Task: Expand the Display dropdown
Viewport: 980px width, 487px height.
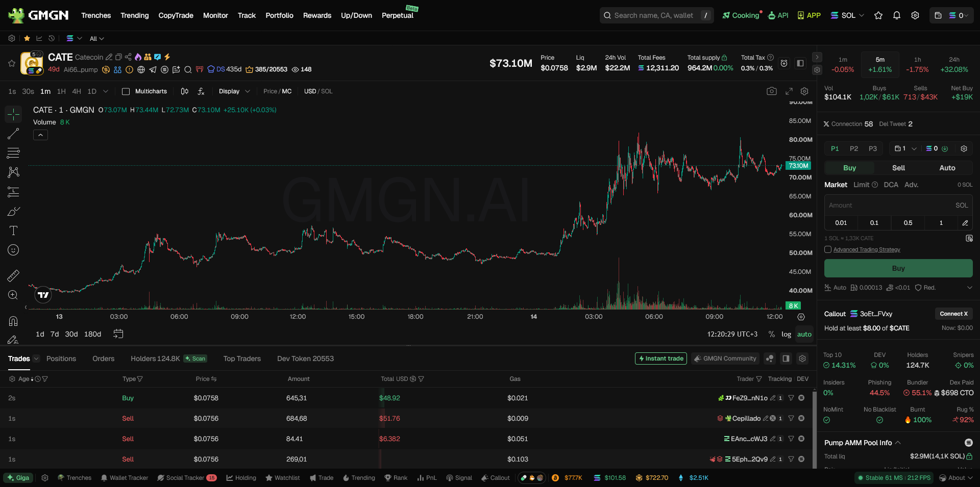Action: (234, 91)
